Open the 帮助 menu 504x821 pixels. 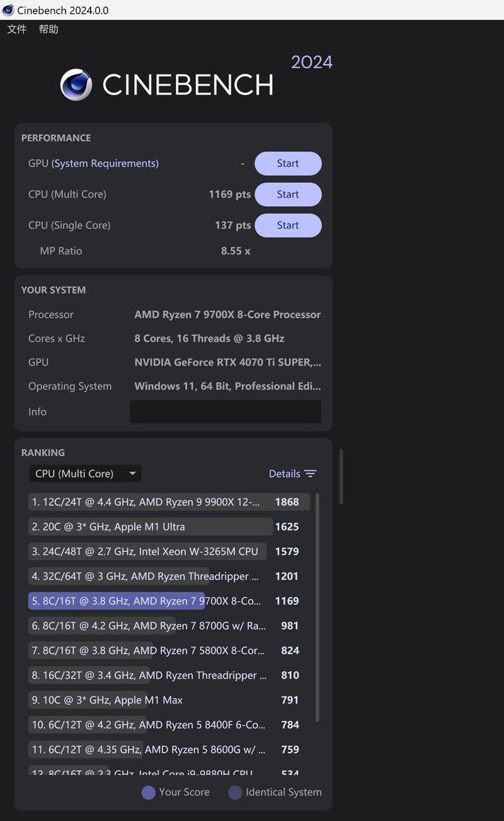coord(49,29)
